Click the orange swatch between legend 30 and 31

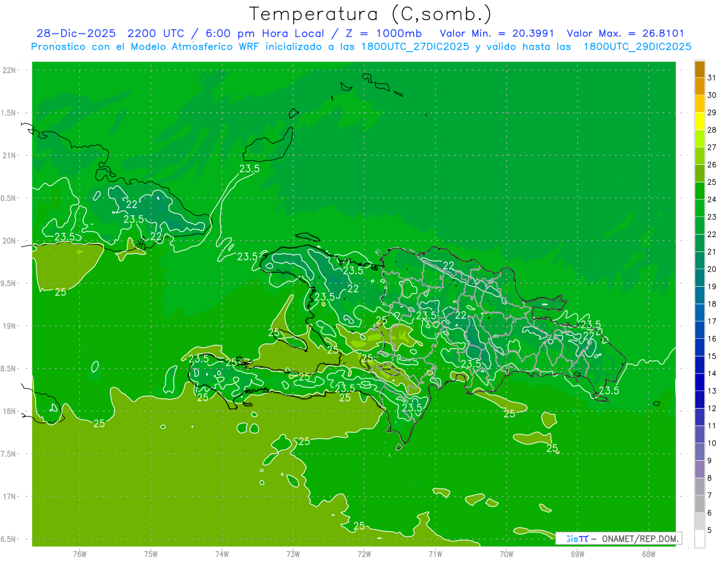699,87
